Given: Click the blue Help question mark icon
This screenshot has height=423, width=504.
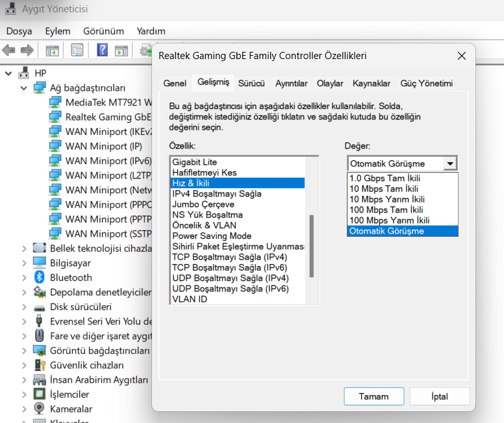Looking at the screenshot, I should pos(102,50).
